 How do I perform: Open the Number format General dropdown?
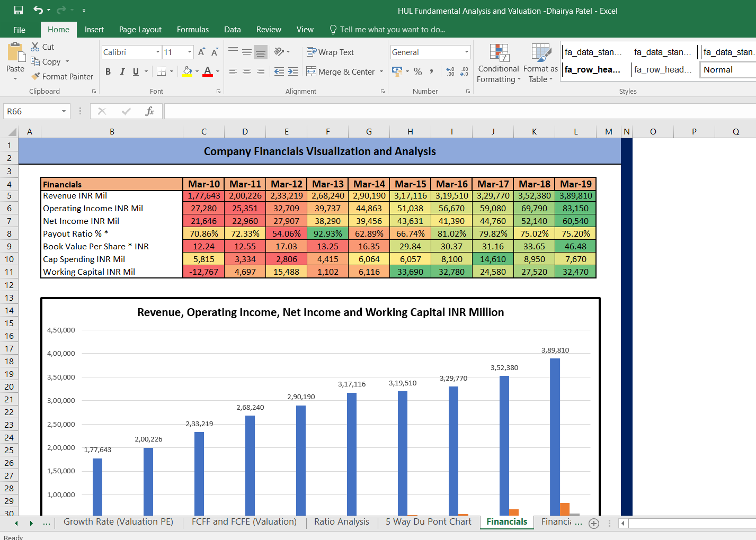[x=467, y=52]
